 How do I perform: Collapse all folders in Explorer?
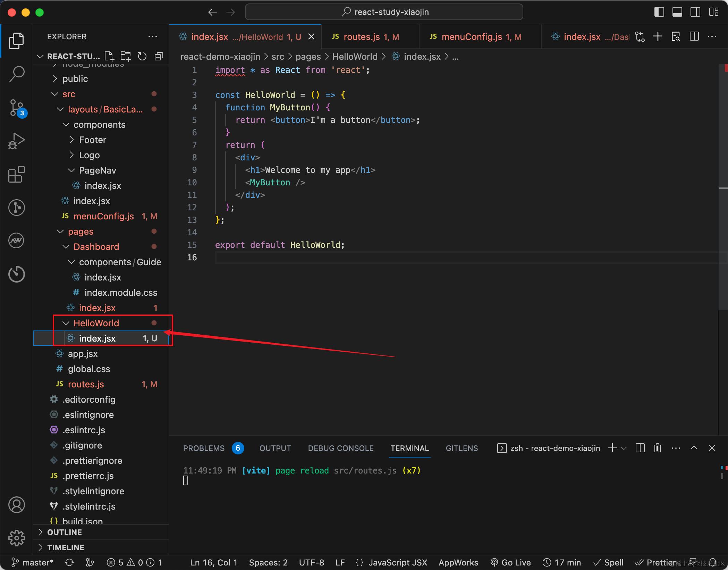[159, 56]
